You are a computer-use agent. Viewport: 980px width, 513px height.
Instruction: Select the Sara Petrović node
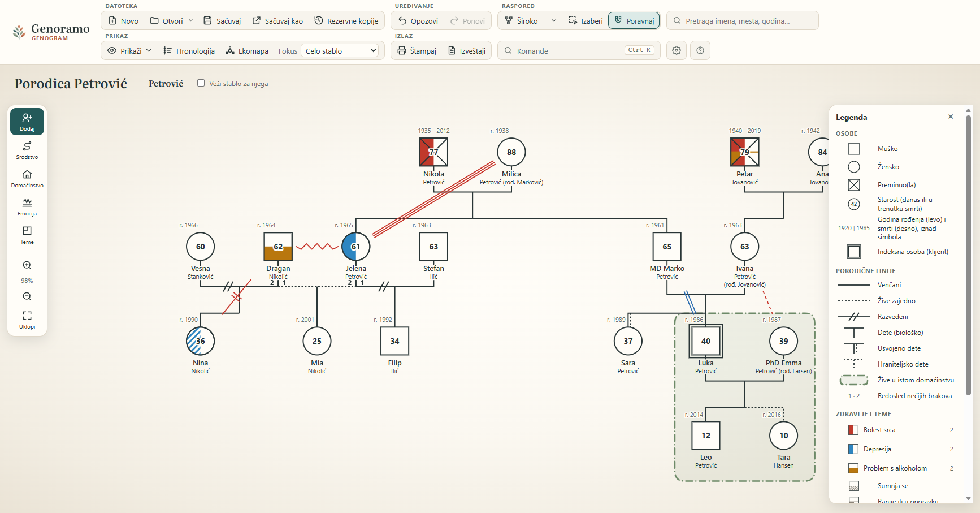628,341
